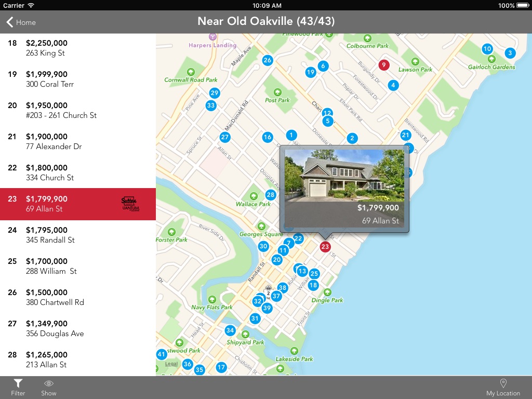532x399 pixels.
Task: Tap red map pin 9
Action: click(x=384, y=65)
